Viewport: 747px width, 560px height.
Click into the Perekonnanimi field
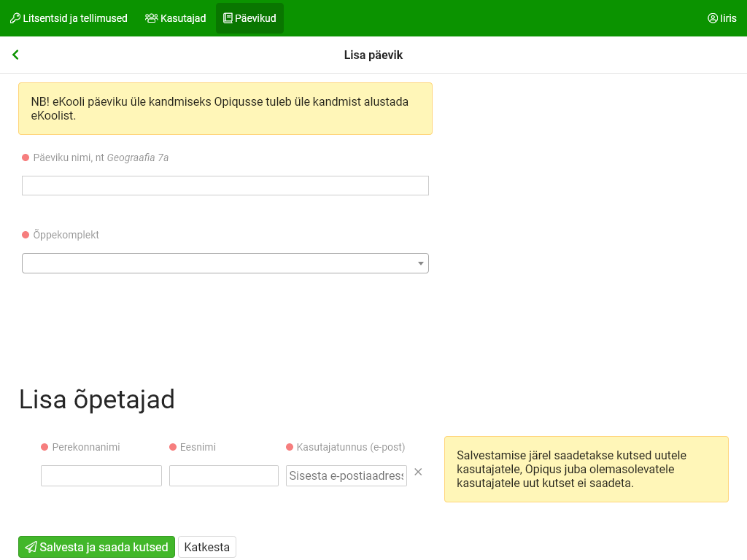101,475
